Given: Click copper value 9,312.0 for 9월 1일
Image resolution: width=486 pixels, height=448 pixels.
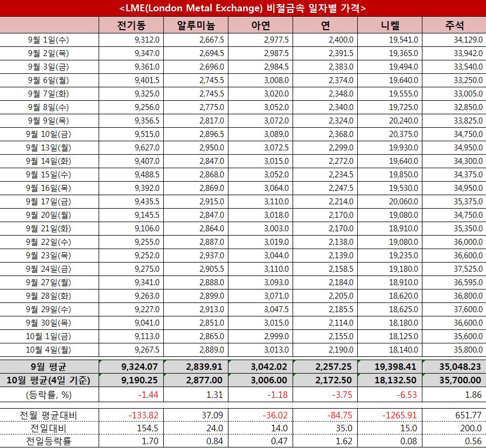Looking at the screenshot, I should (147, 40).
